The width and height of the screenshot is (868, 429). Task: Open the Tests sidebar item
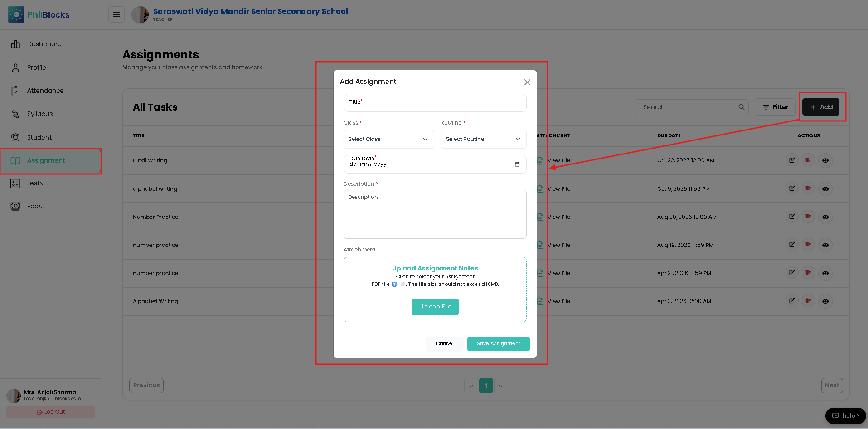pyautogui.click(x=34, y=183)
